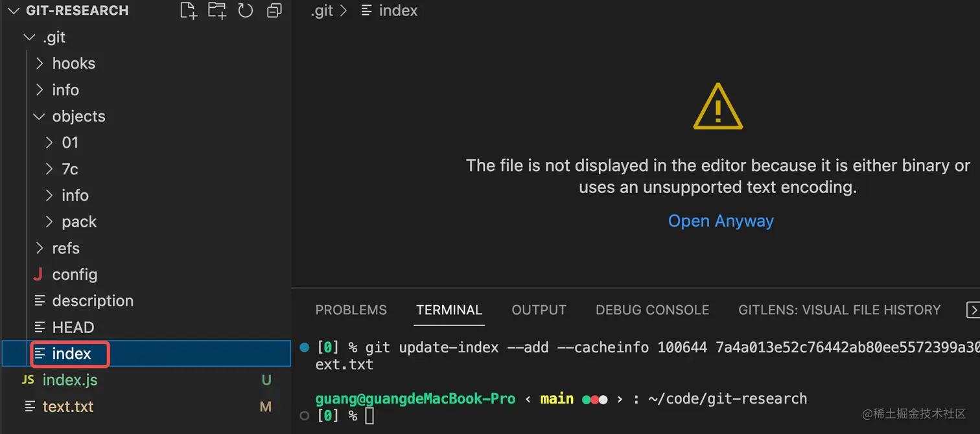Open the text.txt file
Viewport: 980px width, 434px height.
tap(67, 407)
